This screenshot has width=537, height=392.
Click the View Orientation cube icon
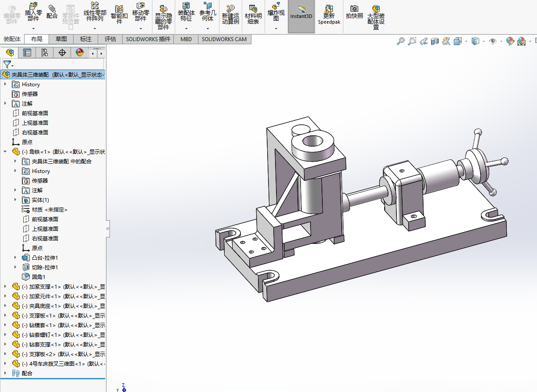[458, 41]
